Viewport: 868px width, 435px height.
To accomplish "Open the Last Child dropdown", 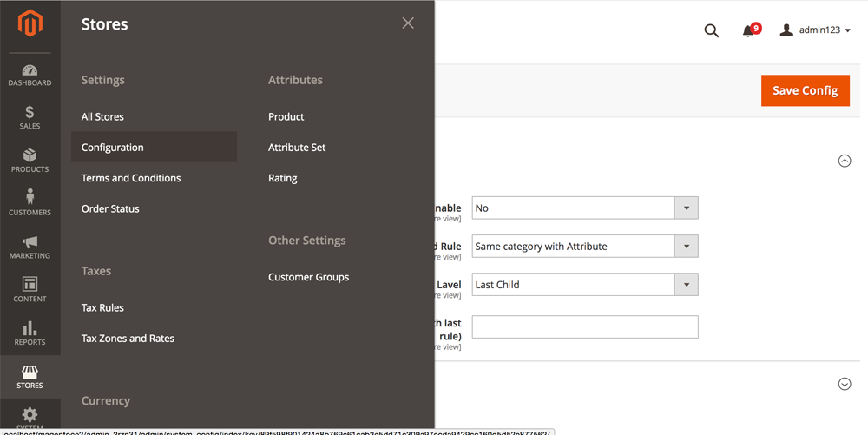I will pyautogui.click(x=584, y=285).
